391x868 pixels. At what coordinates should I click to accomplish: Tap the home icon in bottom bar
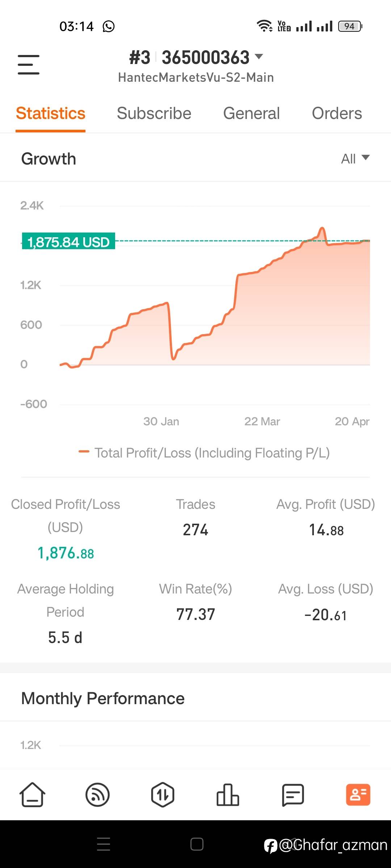32,795
